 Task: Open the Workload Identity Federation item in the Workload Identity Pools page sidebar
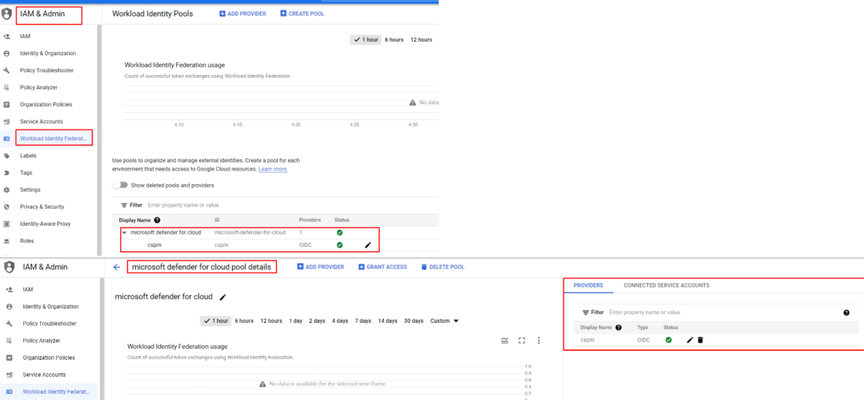coord(53,138)
